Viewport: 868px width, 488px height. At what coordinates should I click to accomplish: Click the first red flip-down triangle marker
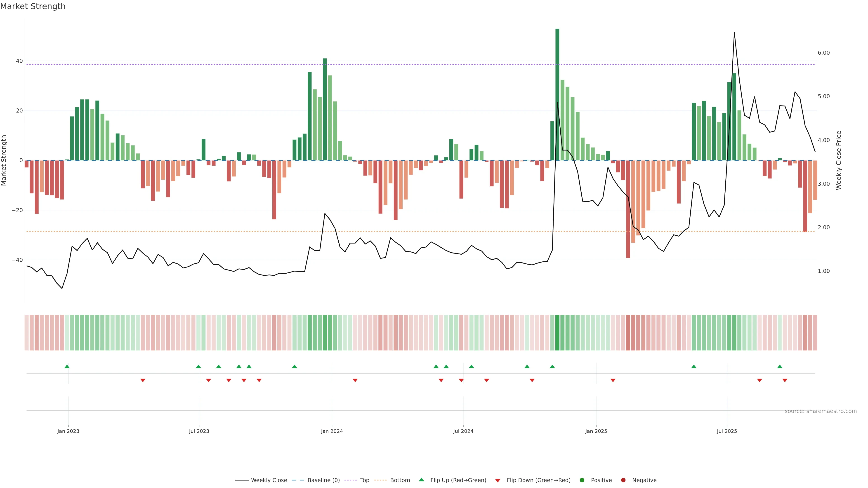point(143,380)
